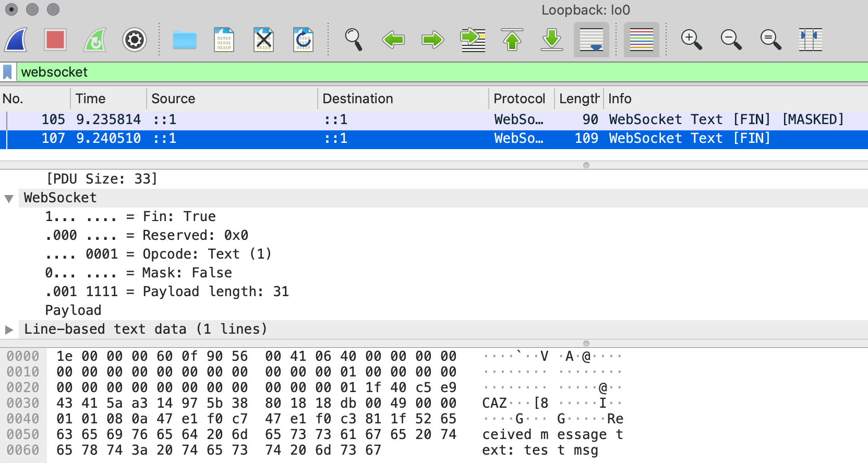Screen dimensions: 868x463
Task: Reload the capture file
Action: [x=304, y=40]
